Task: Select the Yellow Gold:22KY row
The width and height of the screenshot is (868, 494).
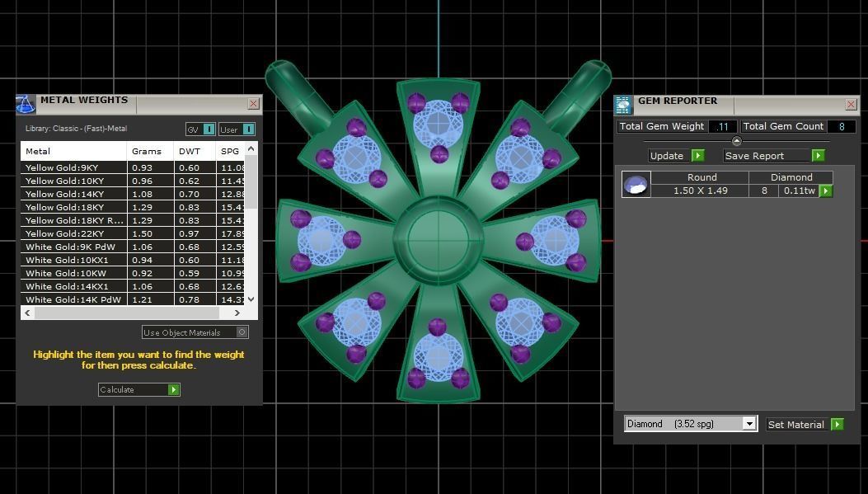Action: click(133, 233)
